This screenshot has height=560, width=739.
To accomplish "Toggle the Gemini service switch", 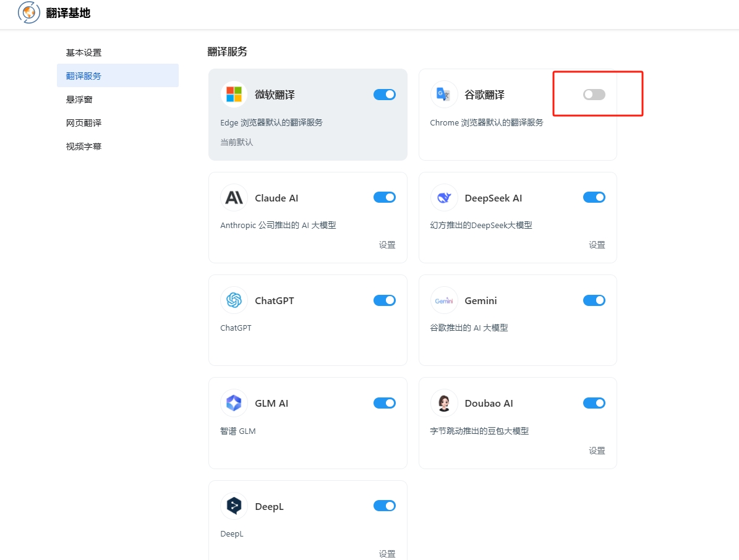I will point(594,300).
